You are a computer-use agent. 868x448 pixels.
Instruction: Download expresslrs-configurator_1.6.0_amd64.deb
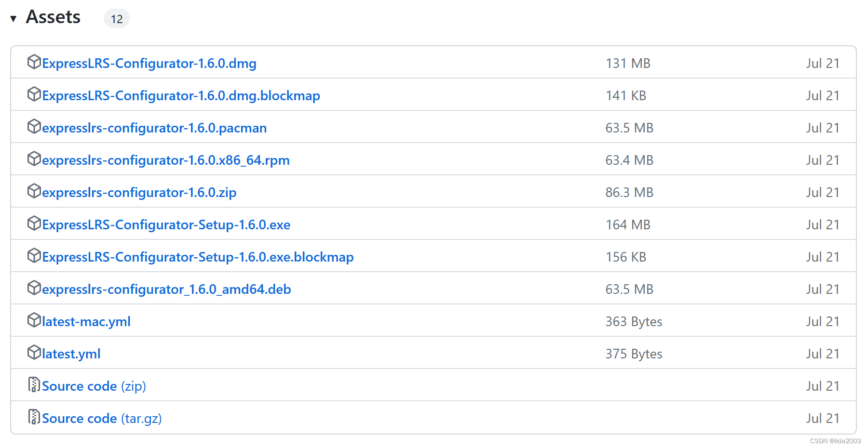coord(167,289)
